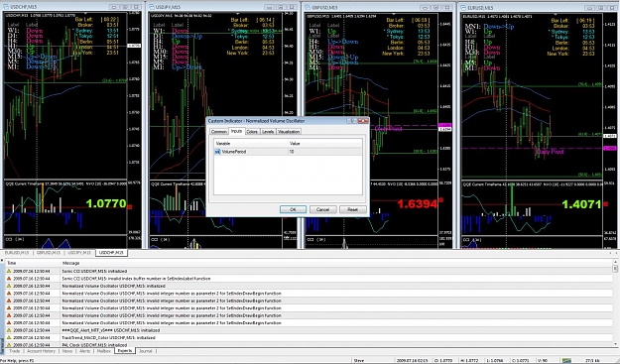The width and height of the screenshot is (620, 364).
Task: Open the Journal terminal tab
Action: pyautogui.click(x=146, y=351)
